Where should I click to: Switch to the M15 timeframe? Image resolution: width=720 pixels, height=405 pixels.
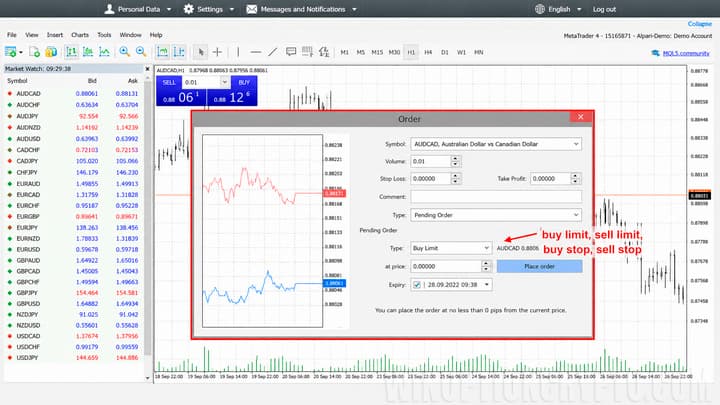coord(377,52)
